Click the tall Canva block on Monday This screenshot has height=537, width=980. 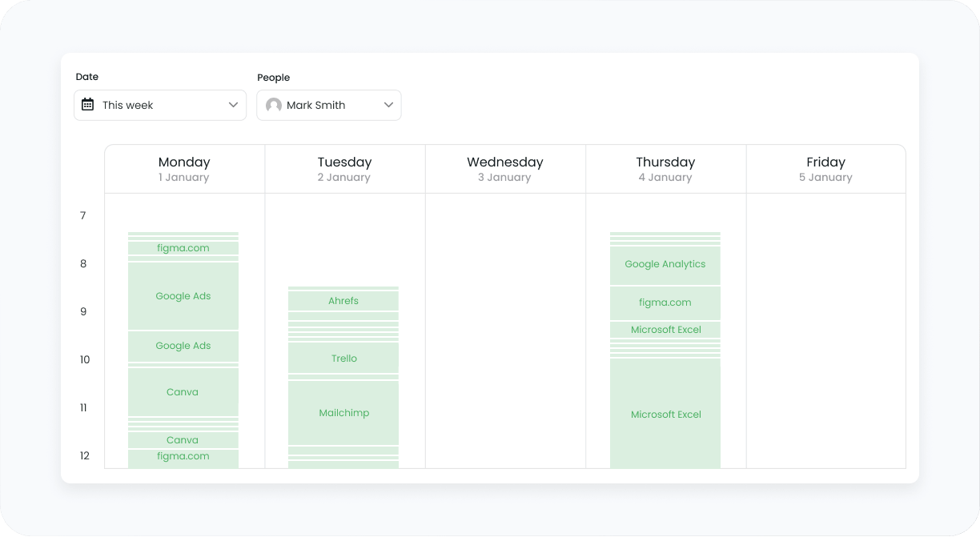pyautogui.click(x=183, y=392)
